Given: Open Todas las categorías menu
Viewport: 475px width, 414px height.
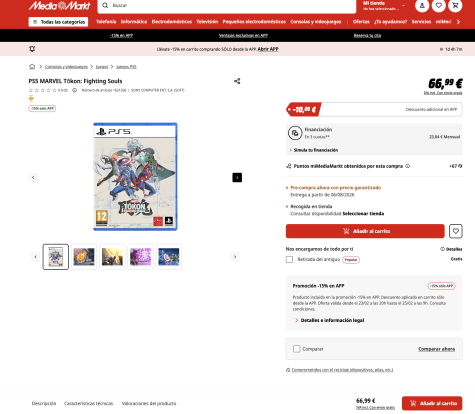Looking at the screenshot, I should coord(58,22).
